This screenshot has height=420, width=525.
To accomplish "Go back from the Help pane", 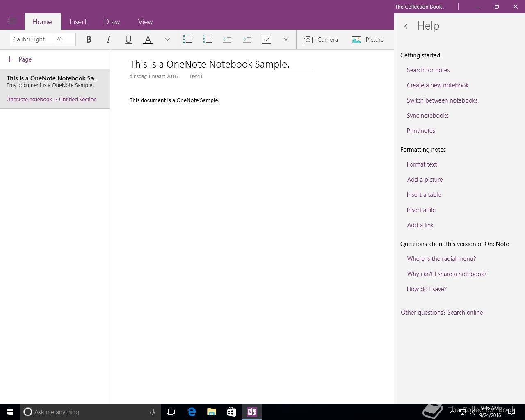I will coord(406,26).
